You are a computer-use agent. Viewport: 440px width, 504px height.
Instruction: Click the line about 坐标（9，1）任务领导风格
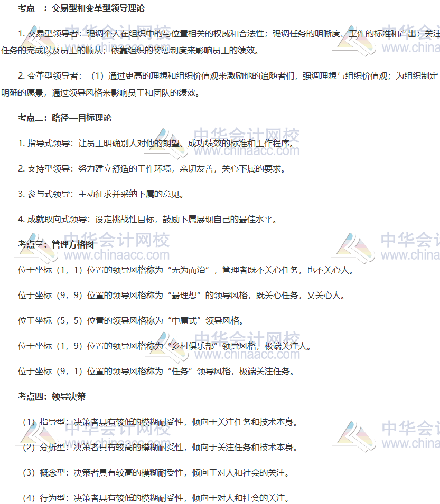pyautogui.click(x=156, y=372)
